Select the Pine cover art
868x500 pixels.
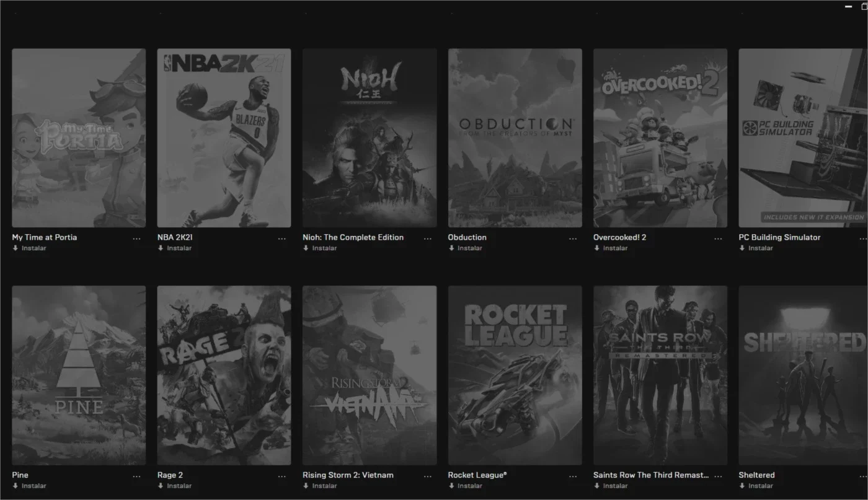(79, 375)
